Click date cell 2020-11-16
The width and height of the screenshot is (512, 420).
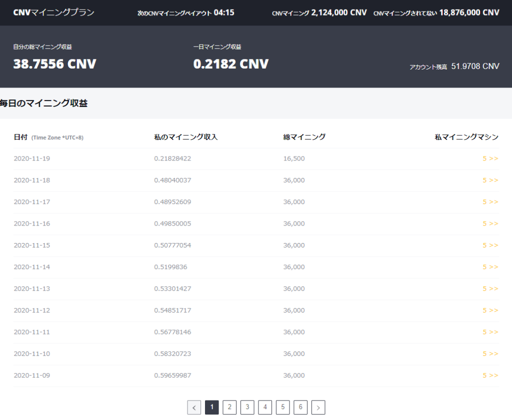point(32,223)
